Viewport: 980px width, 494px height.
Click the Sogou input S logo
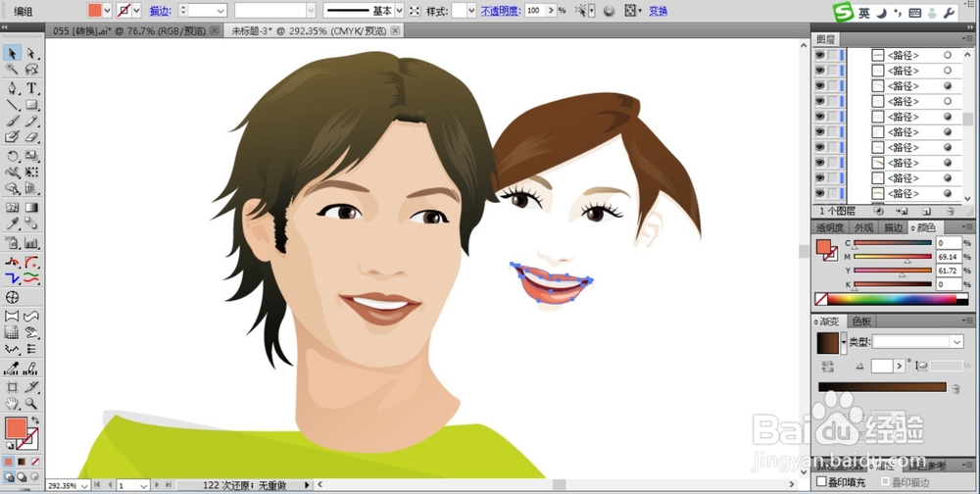point(844,12)
